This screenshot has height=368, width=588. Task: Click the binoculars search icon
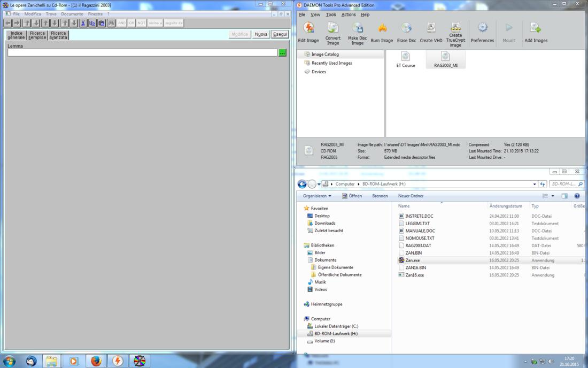click(x=111, y=23)
